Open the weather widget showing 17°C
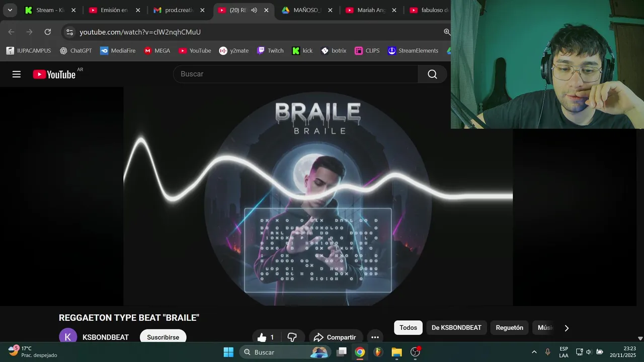The image size is (644, 362). point(33,351)
